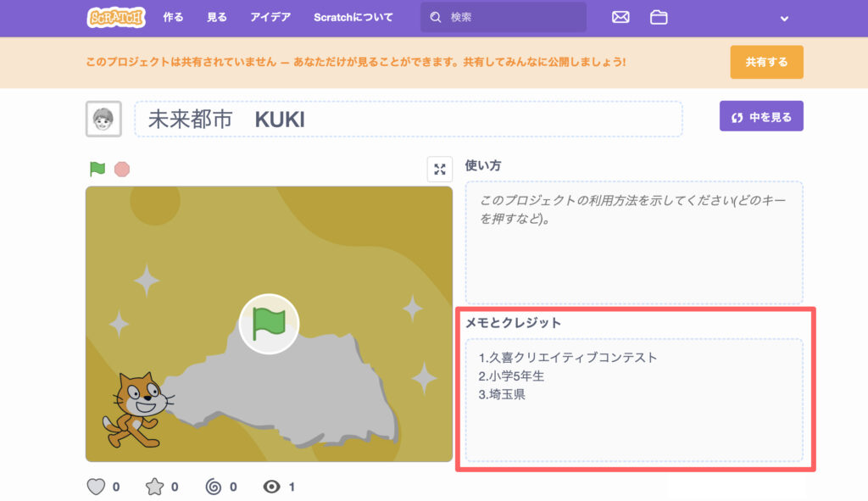Click the large green flag overlay
Viewport: 868px width, 501px height.
269,324
